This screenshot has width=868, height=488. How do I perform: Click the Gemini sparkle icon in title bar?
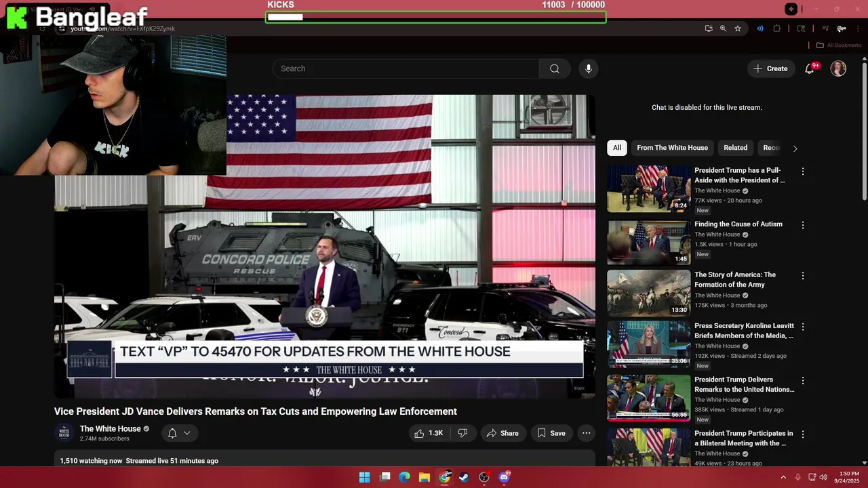point(791,9)
